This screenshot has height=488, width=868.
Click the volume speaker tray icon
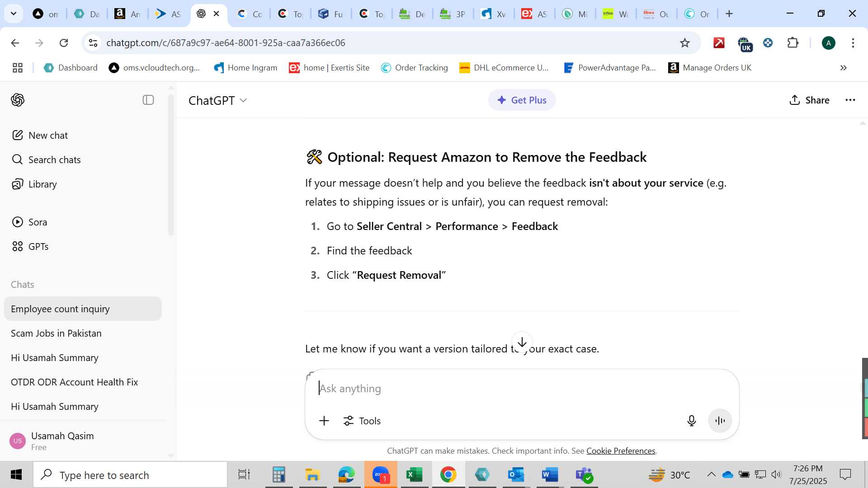point(776,474)
